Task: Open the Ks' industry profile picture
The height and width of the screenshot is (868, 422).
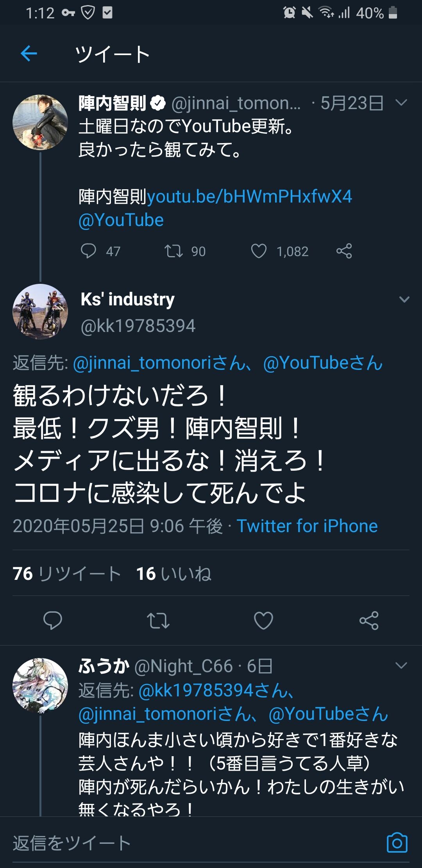Action: click(40, 311)
